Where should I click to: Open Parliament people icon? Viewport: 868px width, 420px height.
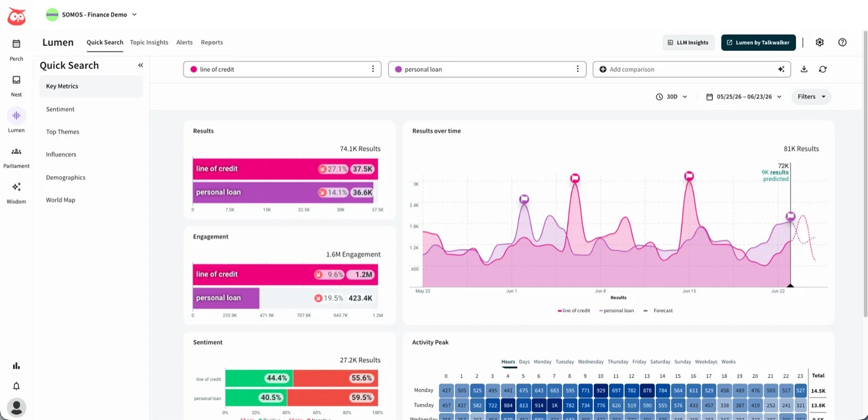16,151
